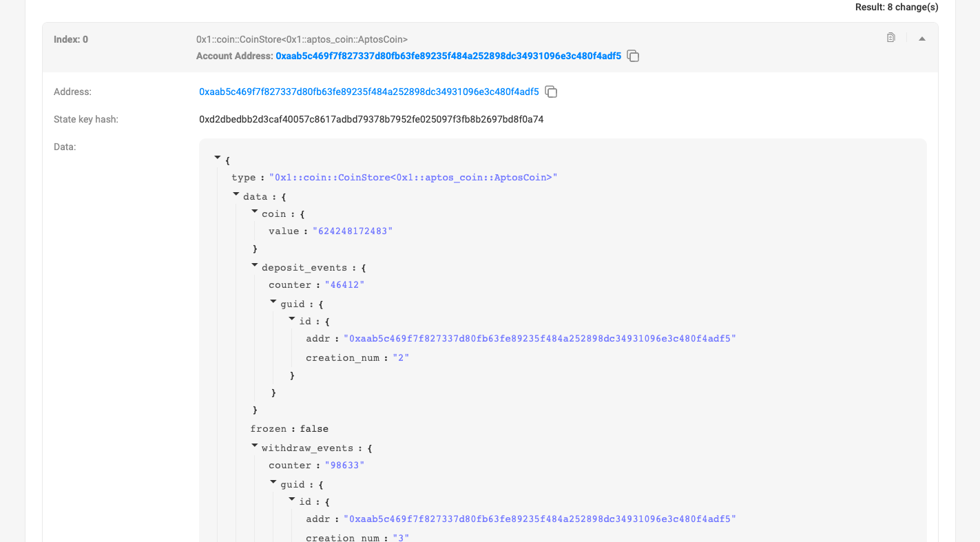Collapse id under withdraw_events guid
Viewport: 980px width, 542px height.
[292, 500]
